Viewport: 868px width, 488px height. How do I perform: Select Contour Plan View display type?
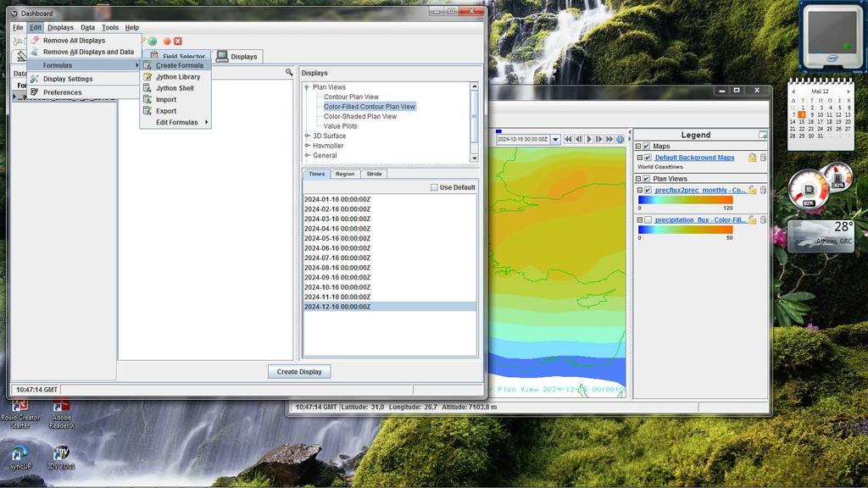pos(351,97)
